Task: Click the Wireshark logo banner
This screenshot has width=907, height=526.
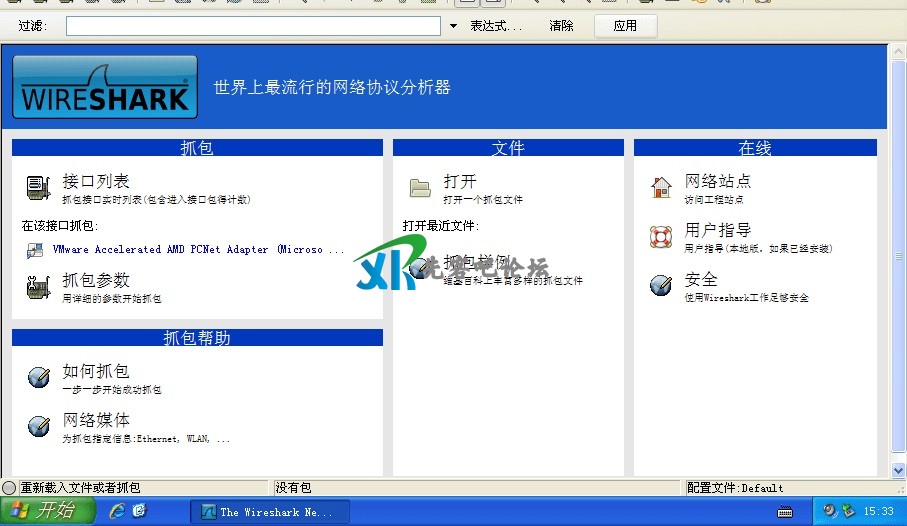Action: click(105, 88)
